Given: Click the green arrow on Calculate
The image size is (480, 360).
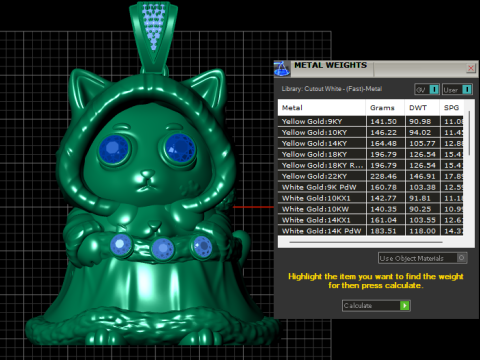Looking at the screenshot, I should [x=404, y=306].
